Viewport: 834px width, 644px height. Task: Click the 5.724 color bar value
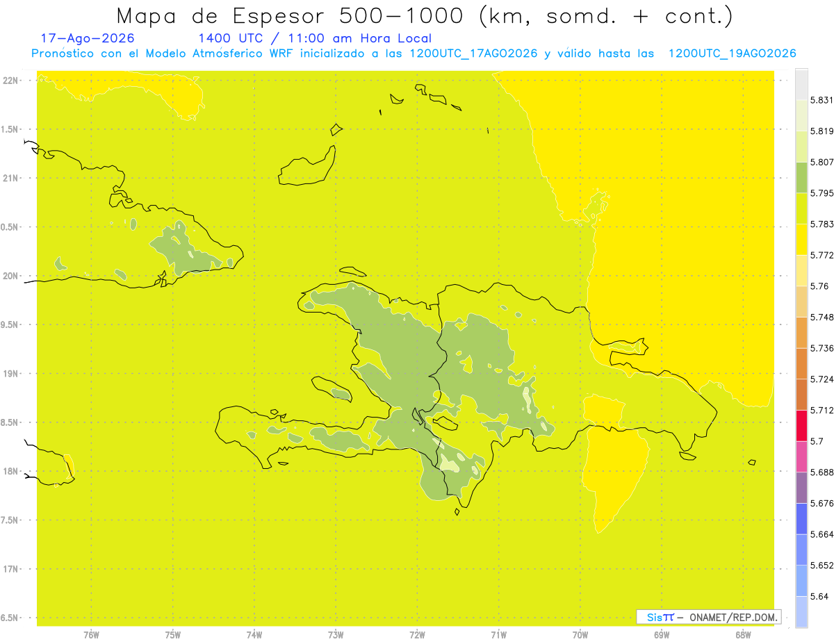point(822,379)
